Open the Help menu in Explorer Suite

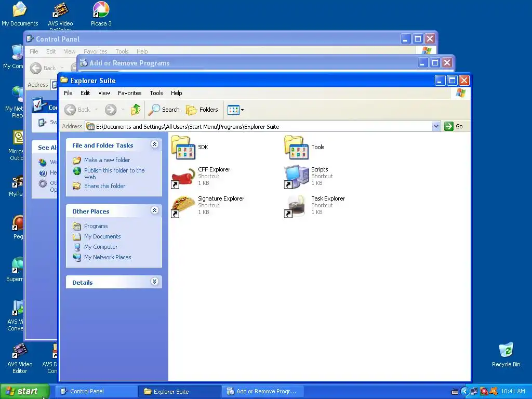pyautogui.click(x=176, y=93)
